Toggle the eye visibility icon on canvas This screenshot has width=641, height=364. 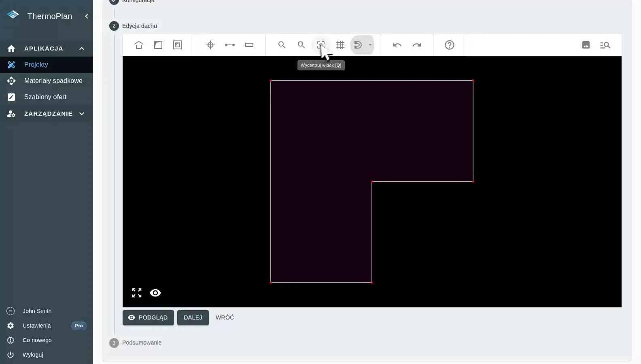pos(155,293)
